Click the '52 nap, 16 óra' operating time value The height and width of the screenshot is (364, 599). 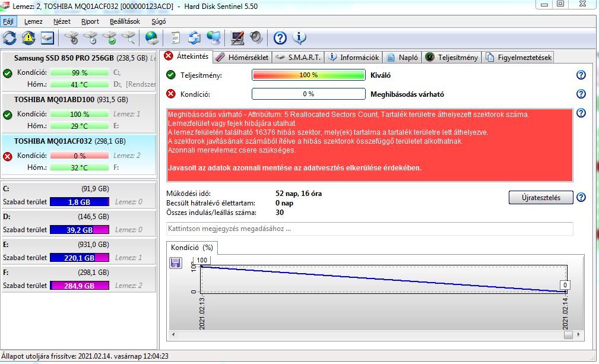click(299, 194)
